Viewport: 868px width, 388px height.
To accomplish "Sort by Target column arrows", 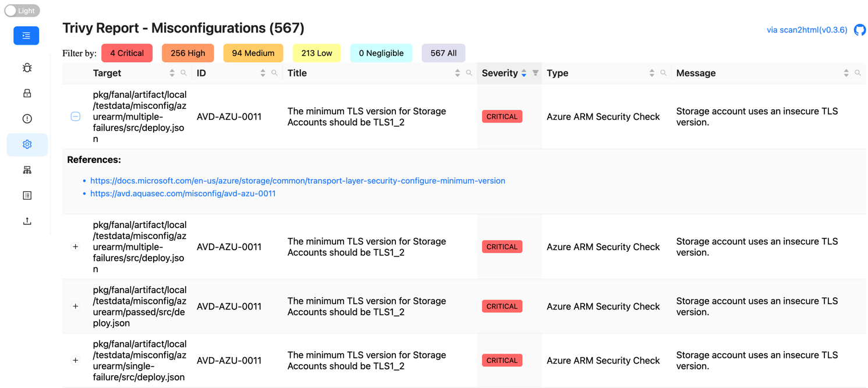I will (172, 73).
